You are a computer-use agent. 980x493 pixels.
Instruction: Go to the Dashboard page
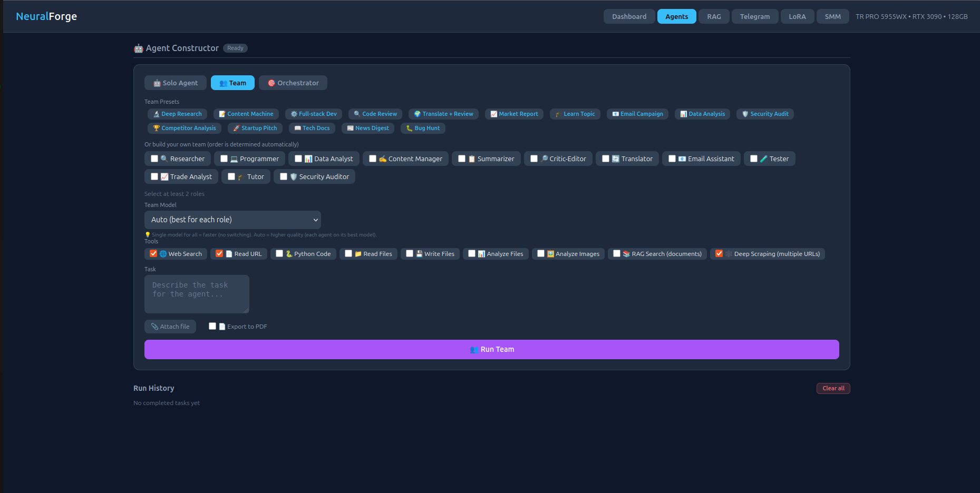[x=629, y=16]
